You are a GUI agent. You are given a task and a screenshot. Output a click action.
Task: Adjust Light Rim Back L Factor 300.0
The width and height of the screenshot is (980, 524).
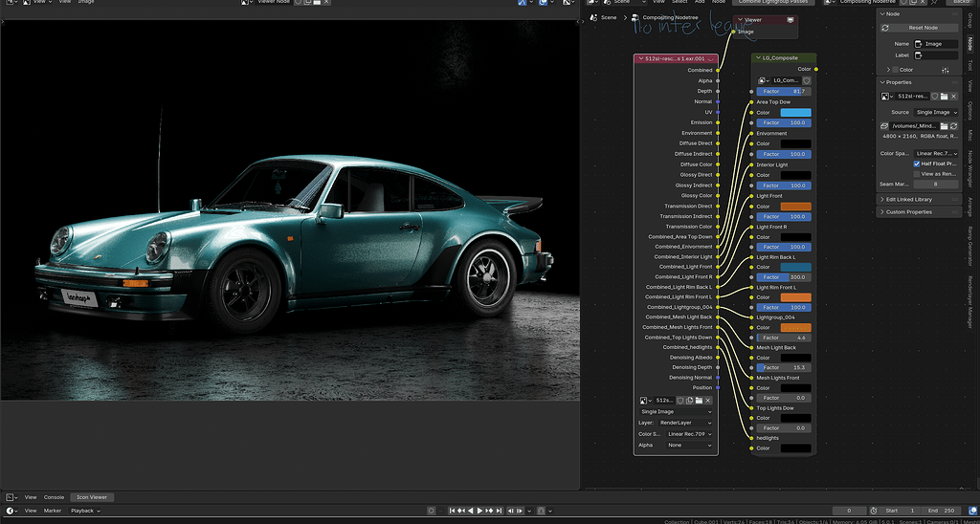tap(784, 277)
